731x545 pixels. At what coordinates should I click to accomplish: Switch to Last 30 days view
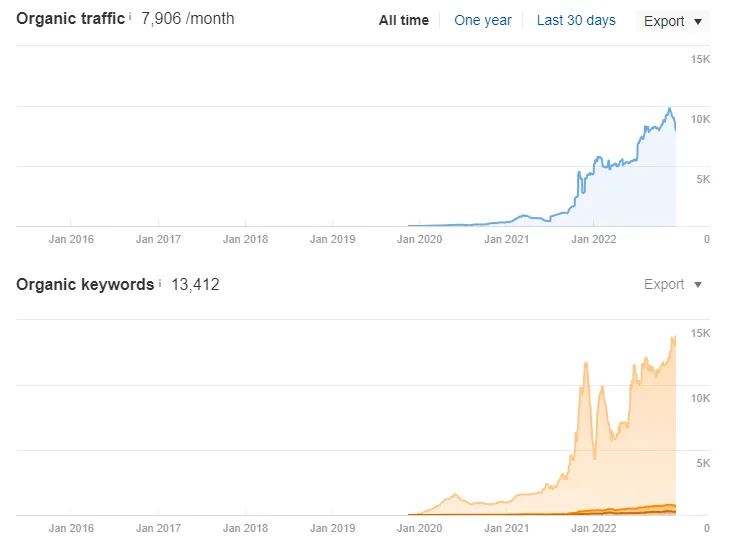coord(576,21)
